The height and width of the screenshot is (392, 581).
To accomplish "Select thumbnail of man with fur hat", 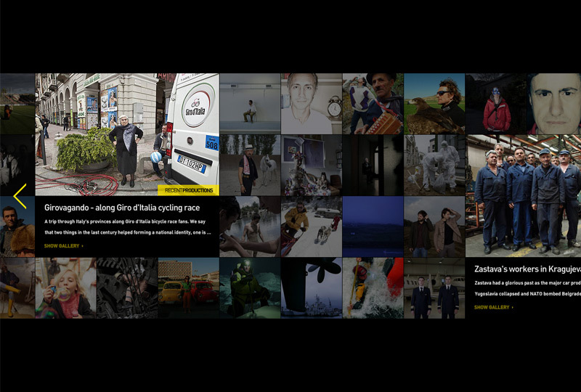I will 17,226.
